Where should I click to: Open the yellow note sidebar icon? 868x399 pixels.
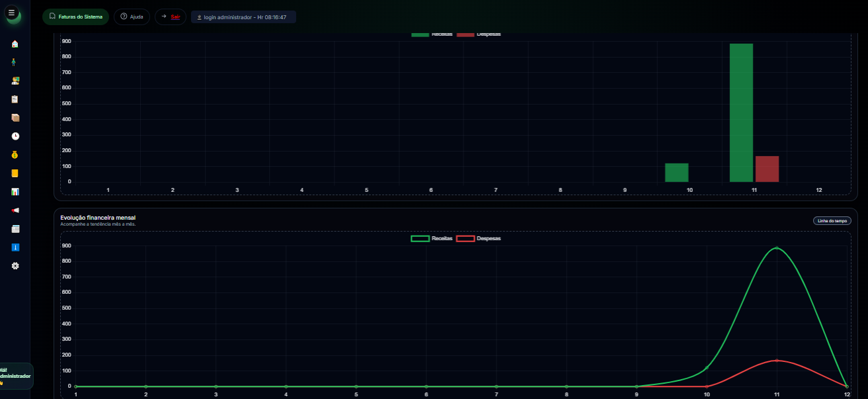15,173
